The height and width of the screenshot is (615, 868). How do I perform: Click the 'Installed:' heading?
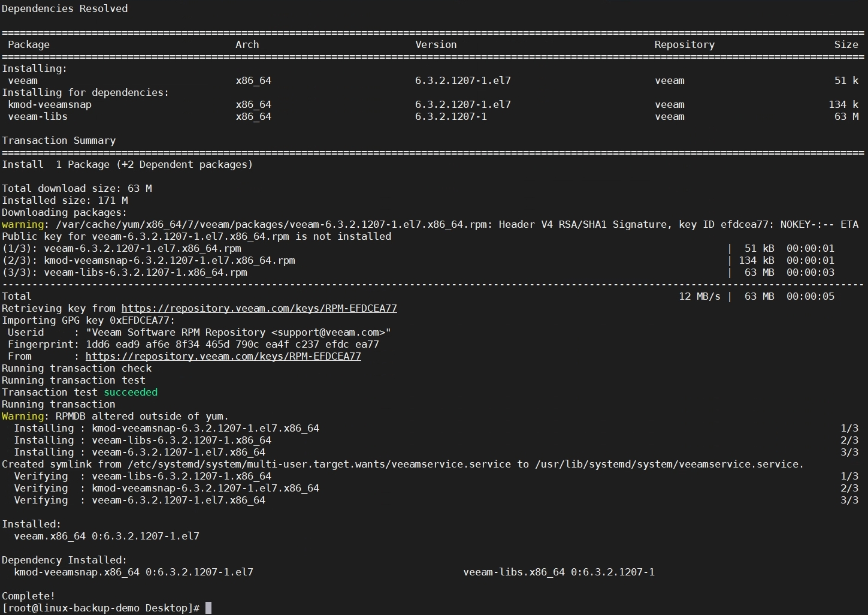[32, 524]
